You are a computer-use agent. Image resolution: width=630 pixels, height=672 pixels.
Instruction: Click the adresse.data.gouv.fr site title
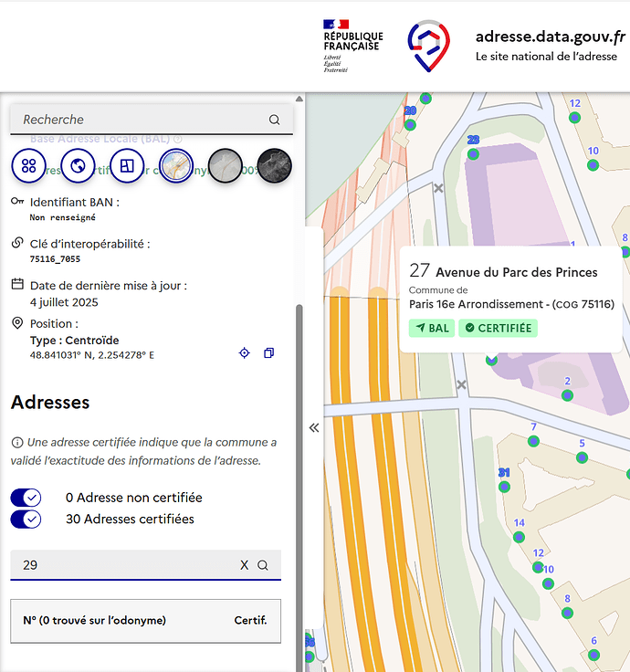(550, 37)
